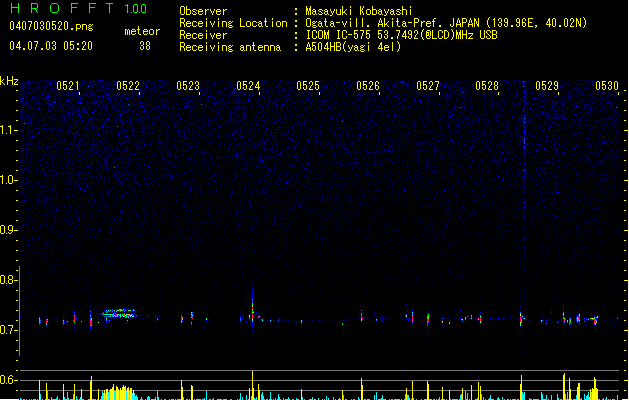Image resolution: width=629 pixels, height=400 pixels.
Task: Click the 'meteor' label
Action: (x=142, y=31)
